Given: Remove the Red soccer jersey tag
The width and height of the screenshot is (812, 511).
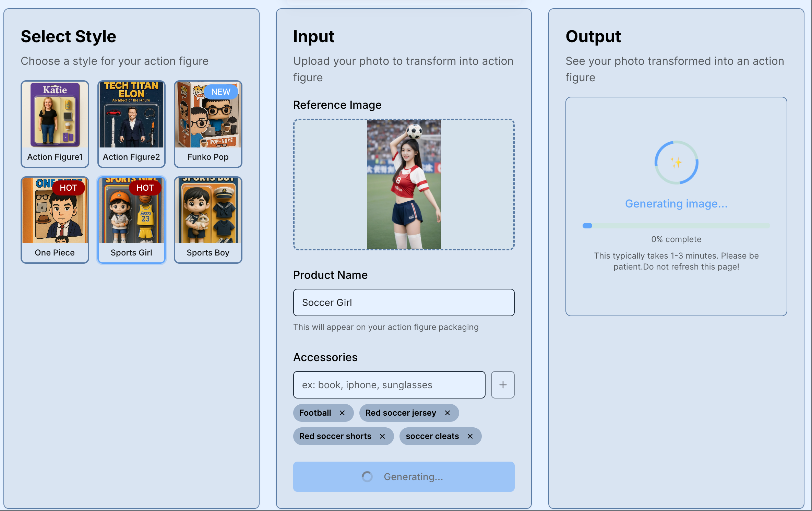Looking at the screenshot, I should (447, 413).
